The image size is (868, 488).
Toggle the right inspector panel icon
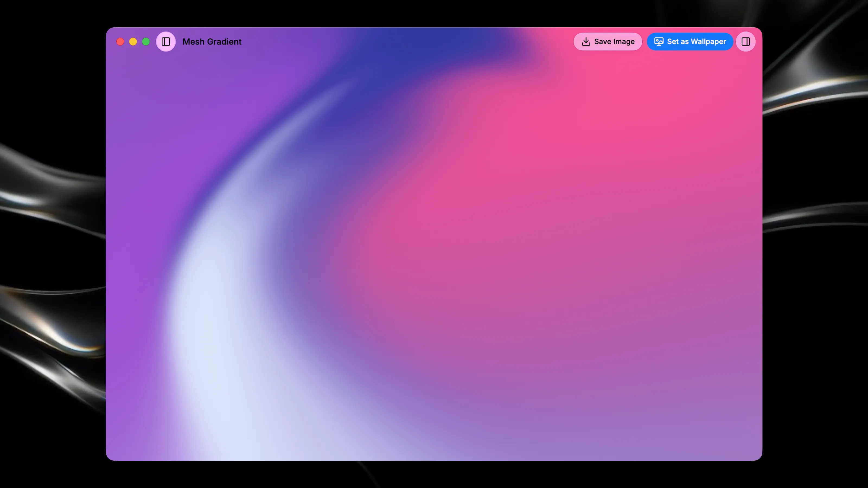[x=746, y=41]
